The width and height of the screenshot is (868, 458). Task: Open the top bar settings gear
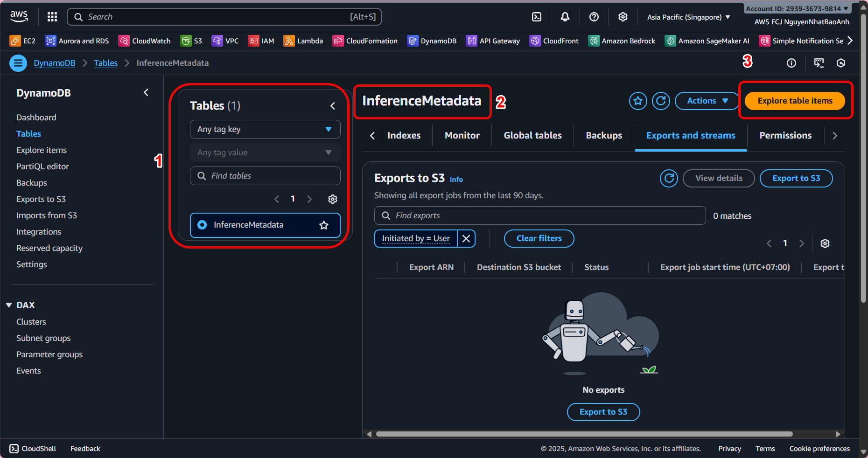623,17
